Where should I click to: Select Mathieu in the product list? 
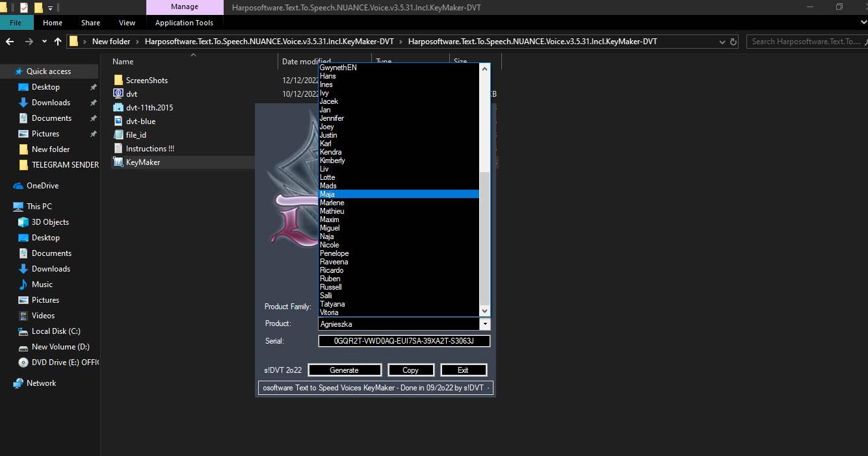click(x=399, y=211)
